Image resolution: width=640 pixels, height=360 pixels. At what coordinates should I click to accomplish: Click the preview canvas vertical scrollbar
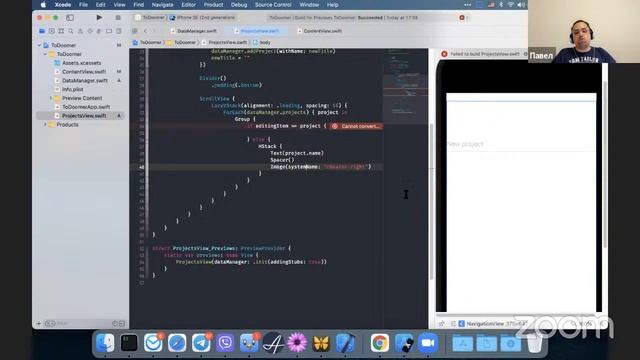pyautogui.click(x=605, y=163)
